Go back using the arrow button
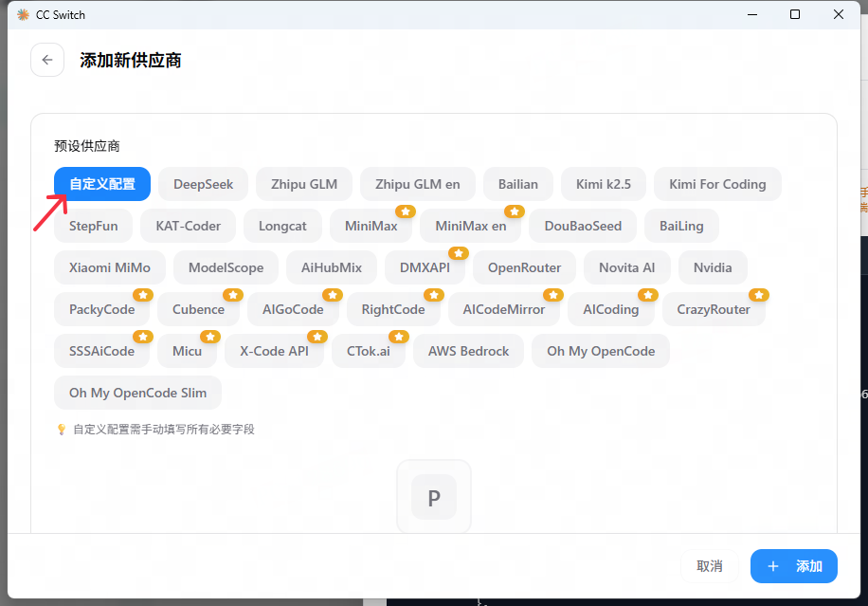868x606 pixels. coord(47,60)
